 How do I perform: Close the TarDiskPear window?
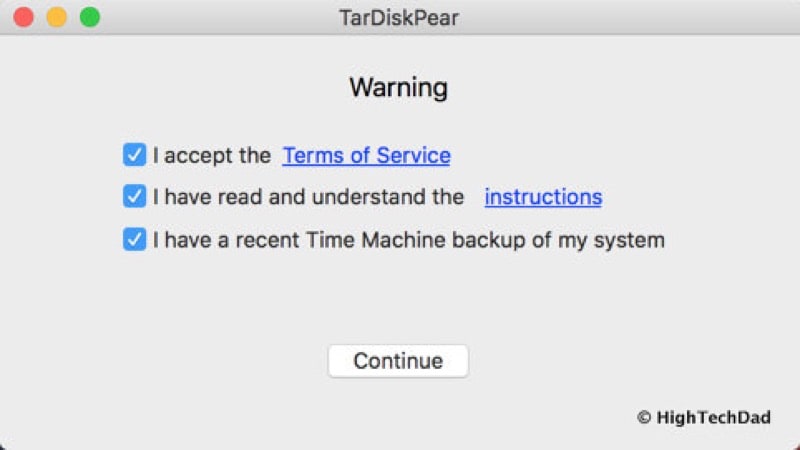click(23, 17)
